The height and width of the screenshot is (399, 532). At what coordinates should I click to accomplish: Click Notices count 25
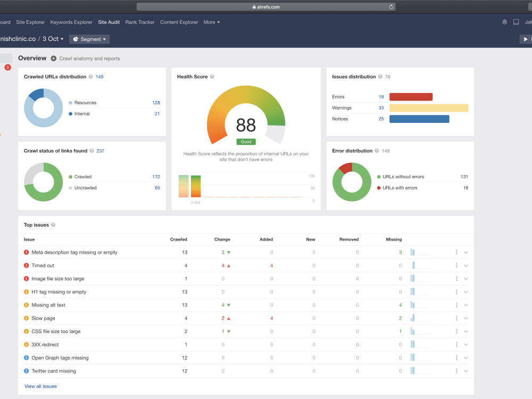click(381, 119)
